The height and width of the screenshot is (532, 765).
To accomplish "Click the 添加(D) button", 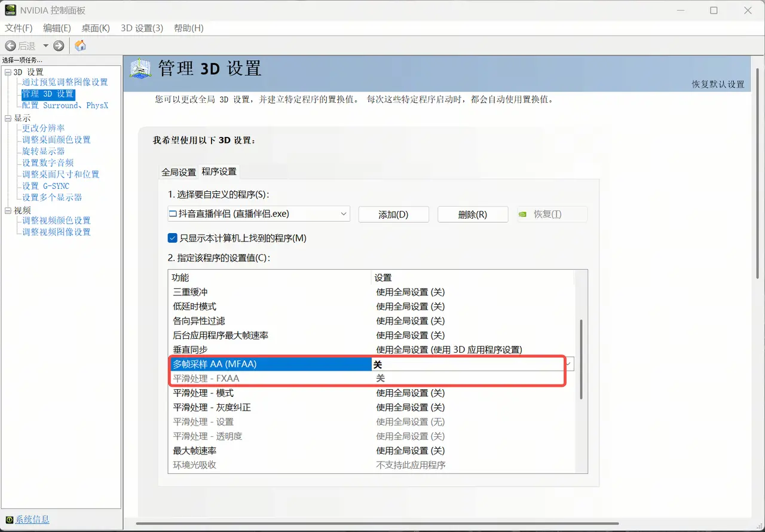I will pyautogui.click(x=394, y=215).
